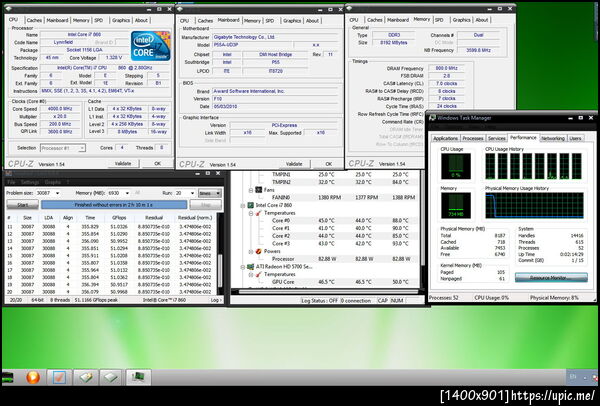
Task: Click the BIOS Version field showing F10
Action: coord(275,99)
